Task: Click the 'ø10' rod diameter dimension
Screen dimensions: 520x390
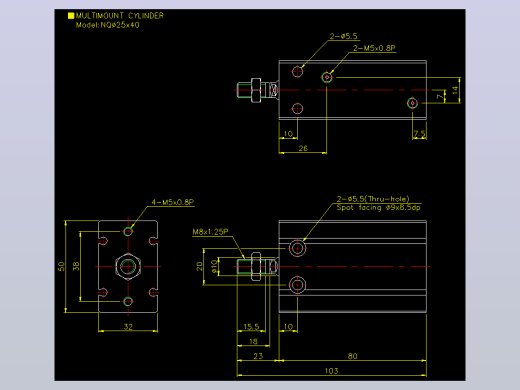Action: (214, 266)
